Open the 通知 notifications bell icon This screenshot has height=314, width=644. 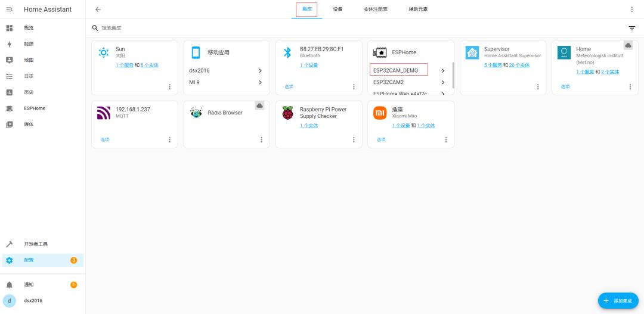(x=10, y=285)
